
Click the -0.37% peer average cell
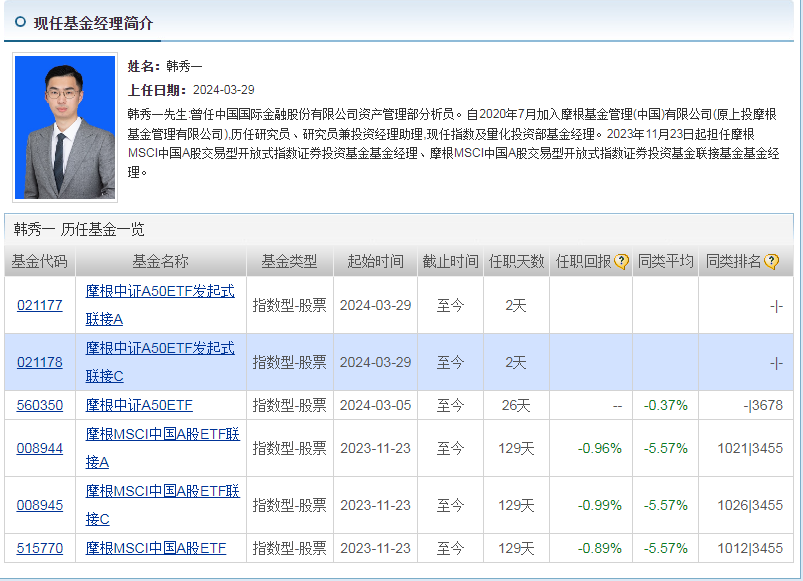pyautogui.click(x=665, y=405)
